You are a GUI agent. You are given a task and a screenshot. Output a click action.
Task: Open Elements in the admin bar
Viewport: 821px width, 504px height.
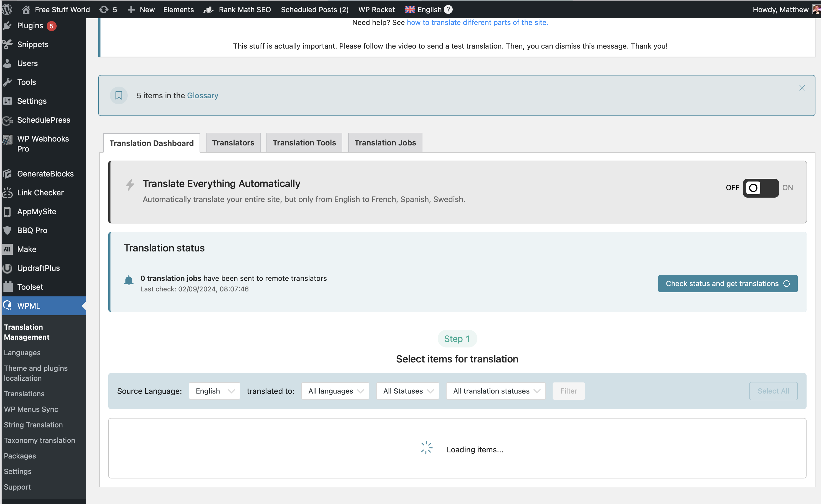tap(178, 10)
